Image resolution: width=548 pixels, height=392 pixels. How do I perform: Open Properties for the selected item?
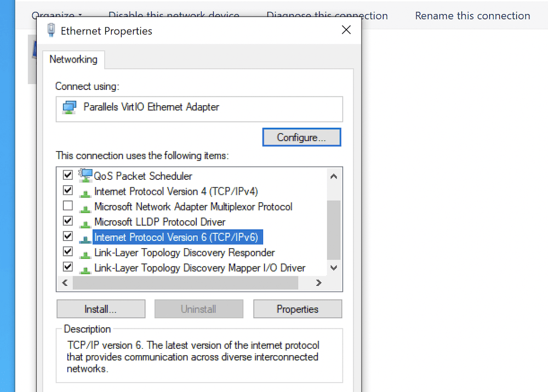click(x=298, y=309)
